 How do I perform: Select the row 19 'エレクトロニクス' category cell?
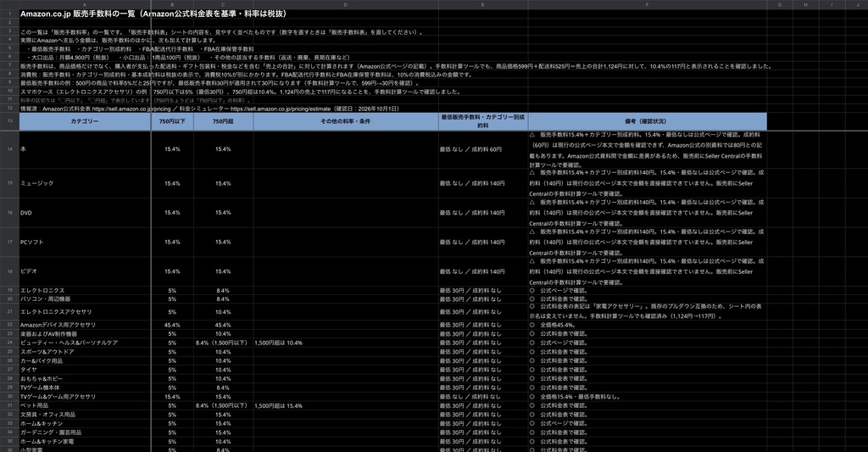tap(85, 290)
